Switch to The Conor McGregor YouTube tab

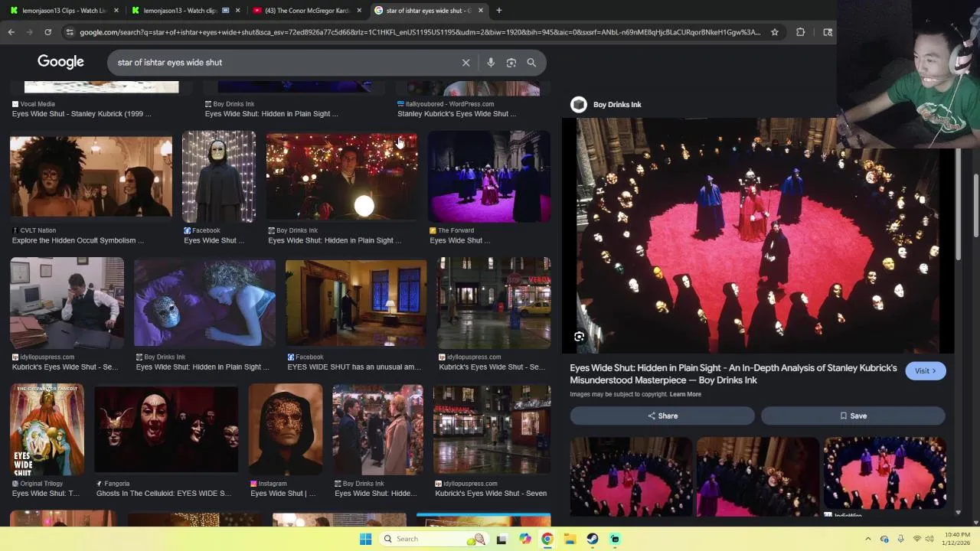(306, 11)
